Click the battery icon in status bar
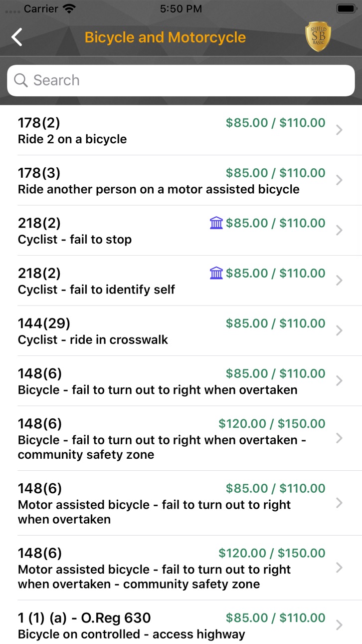Screen dimensions: 362x644 346,8
